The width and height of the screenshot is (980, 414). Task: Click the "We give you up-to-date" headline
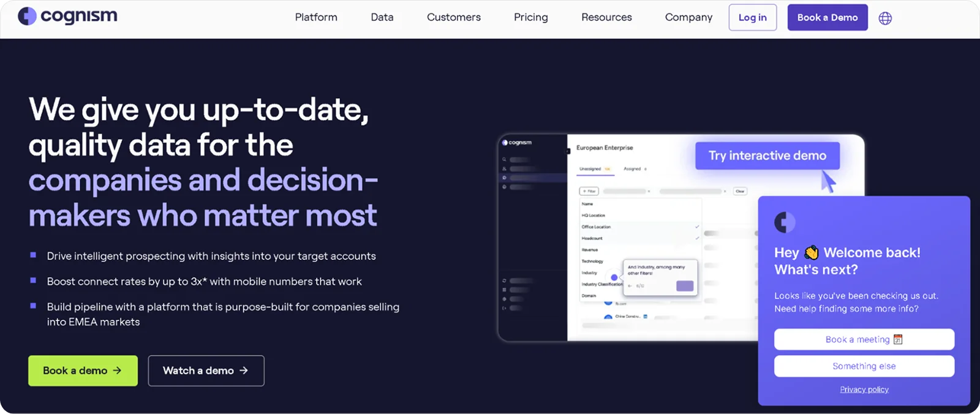203,162
